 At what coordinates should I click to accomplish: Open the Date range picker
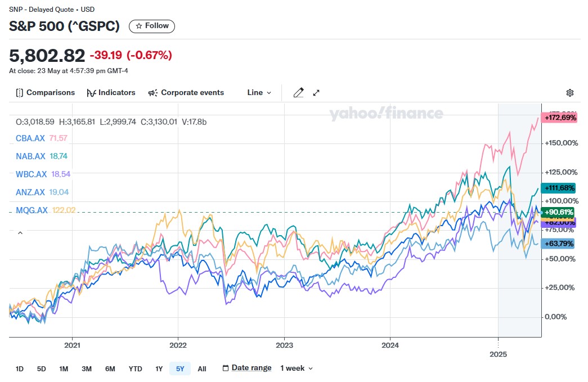[x=247, y=368]
